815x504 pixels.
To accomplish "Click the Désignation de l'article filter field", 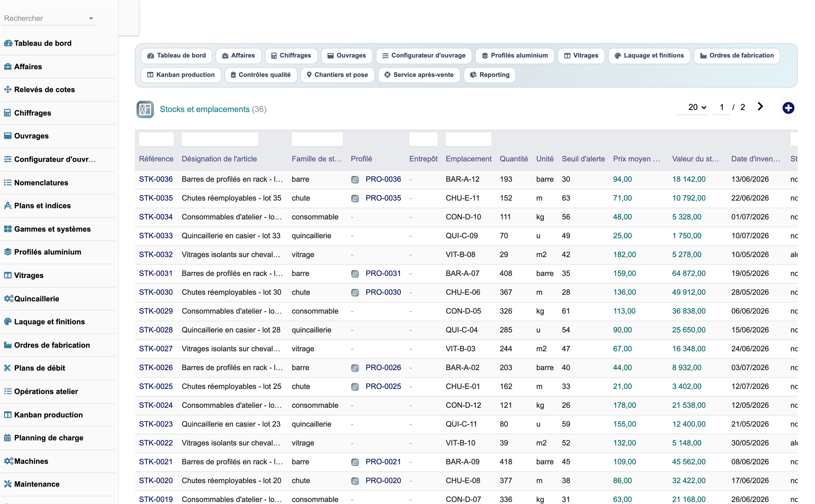I will [x=220, y=139].
